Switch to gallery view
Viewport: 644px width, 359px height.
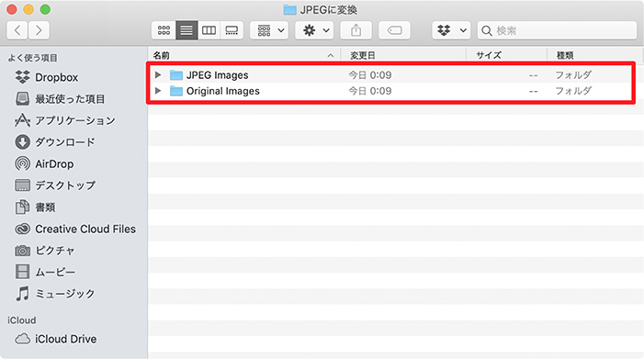point(232,30)
